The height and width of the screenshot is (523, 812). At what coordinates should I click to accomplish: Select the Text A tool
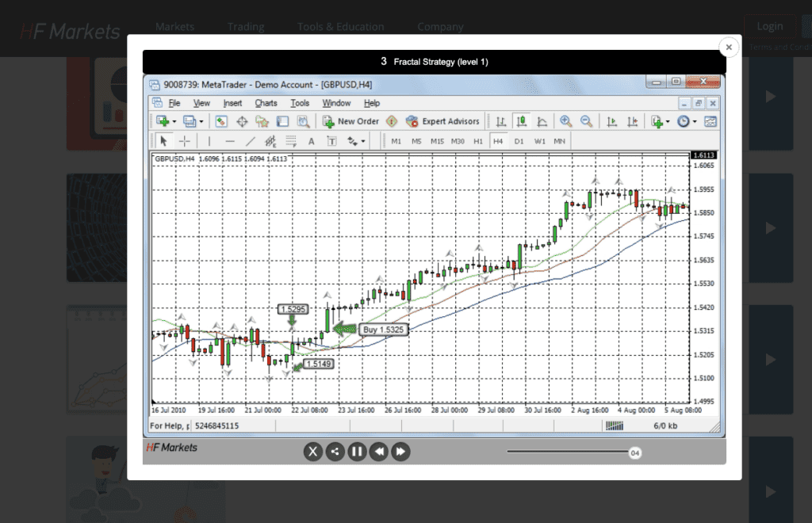pos(311,141)
